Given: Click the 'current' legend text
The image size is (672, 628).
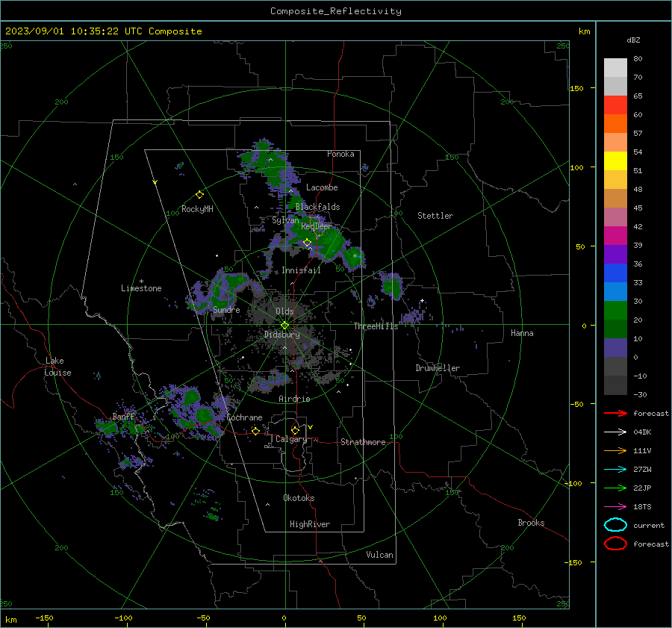Looking at the screenshot, I should point(649,525).
